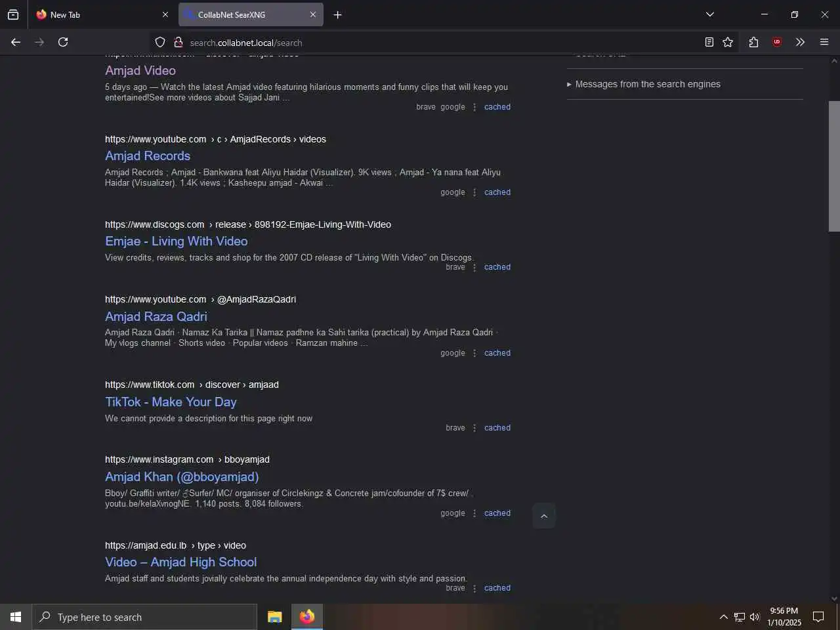The image size is (840, 630).
Task: Click the amjad.edu.lb URL text
Action: click(x=175, y=545)
